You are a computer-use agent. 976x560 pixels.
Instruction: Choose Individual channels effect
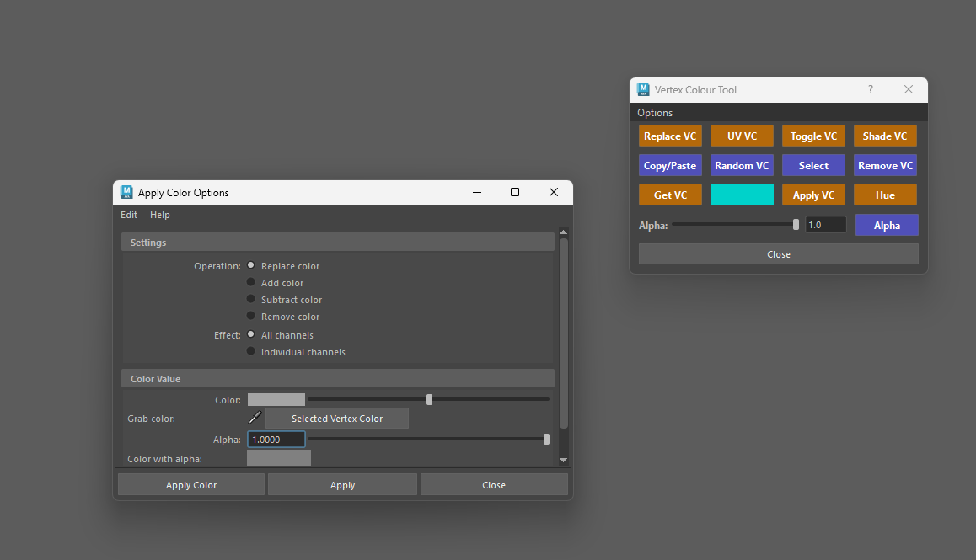[251, 351]
